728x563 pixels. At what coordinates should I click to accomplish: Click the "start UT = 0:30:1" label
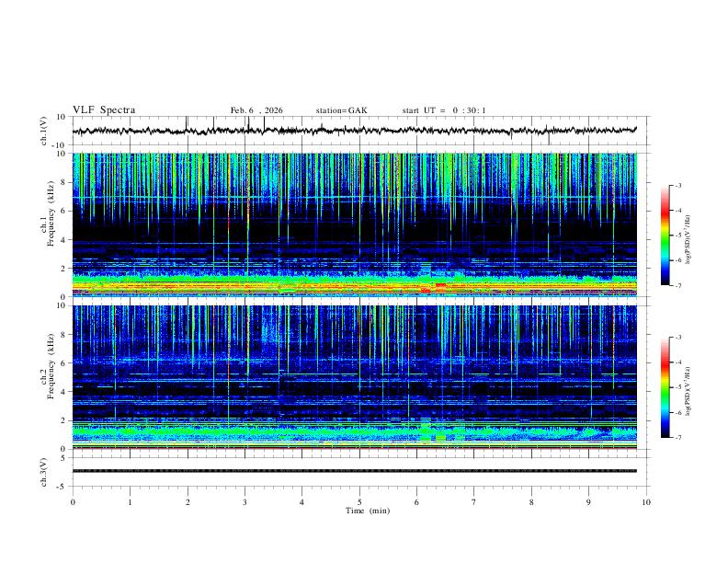pyautogui.click(x=444, y=110)
